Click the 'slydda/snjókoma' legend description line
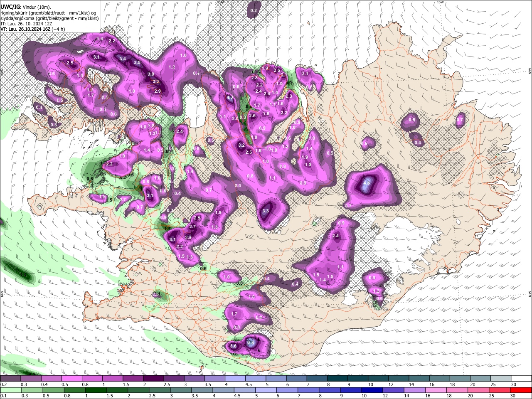This screenshot has width=532, height=399. point(49,18)
